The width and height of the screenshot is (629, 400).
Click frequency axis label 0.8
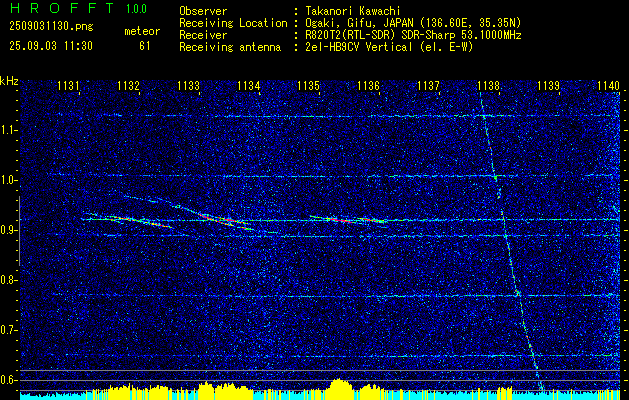[x=8, y=280]
